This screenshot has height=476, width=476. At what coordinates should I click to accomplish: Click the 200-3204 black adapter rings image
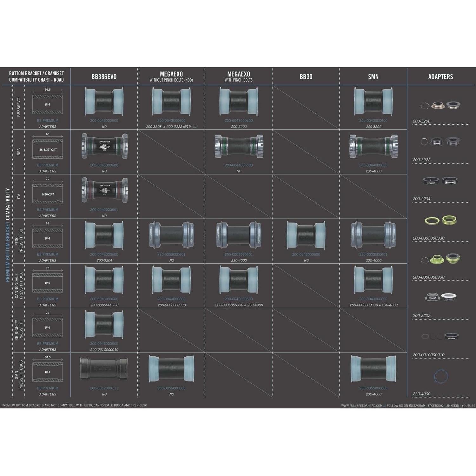[x=441, y=181]
